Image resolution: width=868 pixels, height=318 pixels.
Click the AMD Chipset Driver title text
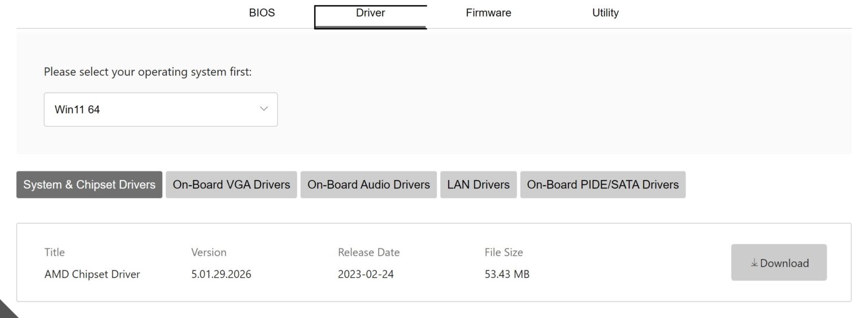point(92,274)
